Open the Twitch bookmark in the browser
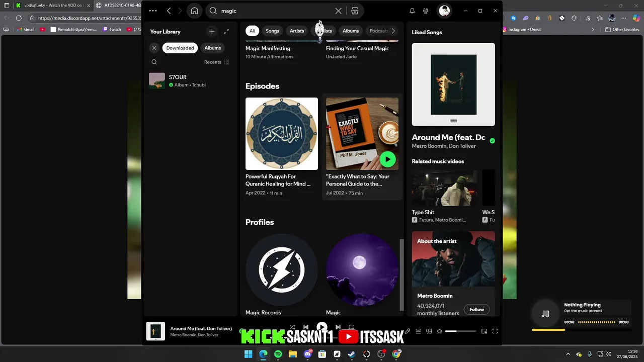The image size is (644, 362). tap(112, 30)
